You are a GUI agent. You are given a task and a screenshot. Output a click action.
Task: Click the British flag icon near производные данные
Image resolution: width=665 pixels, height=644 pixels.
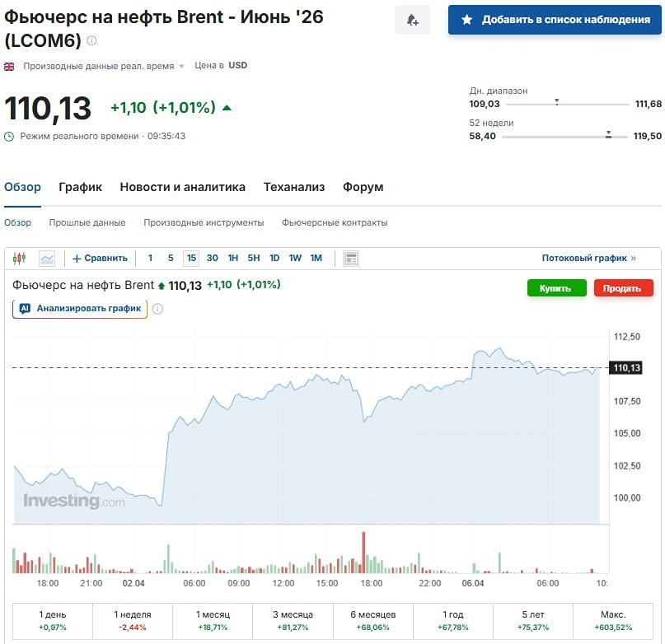[9, 65]
